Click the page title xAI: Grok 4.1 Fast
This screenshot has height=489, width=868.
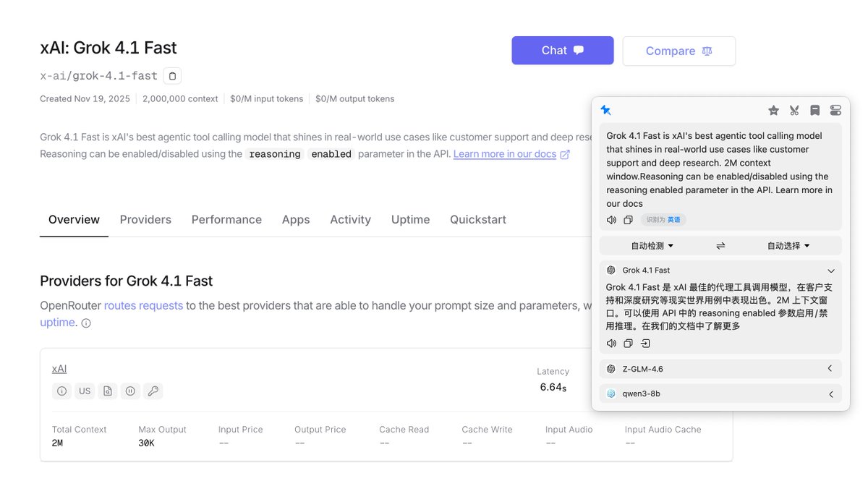(x=109, y=48)
